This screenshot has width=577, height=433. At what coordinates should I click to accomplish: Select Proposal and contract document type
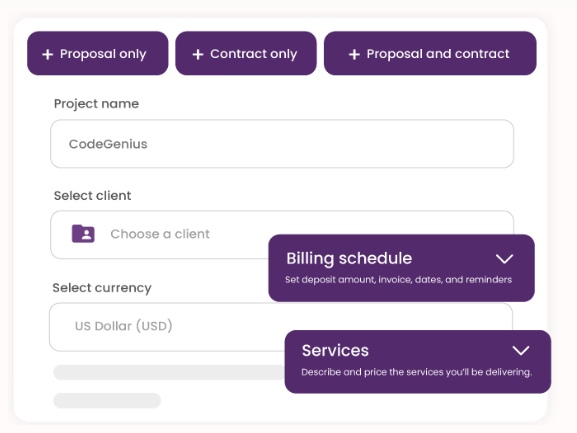[x=430, y=53]
